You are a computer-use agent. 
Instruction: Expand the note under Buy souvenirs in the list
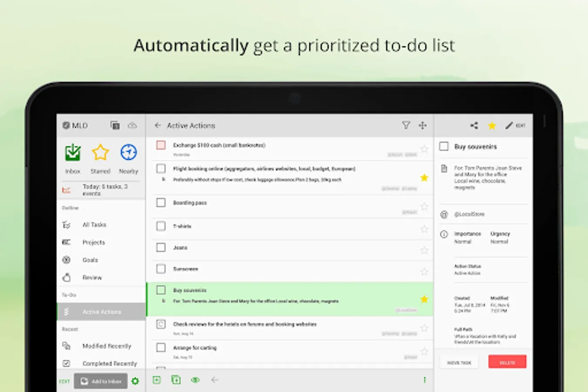pos(164,301)
